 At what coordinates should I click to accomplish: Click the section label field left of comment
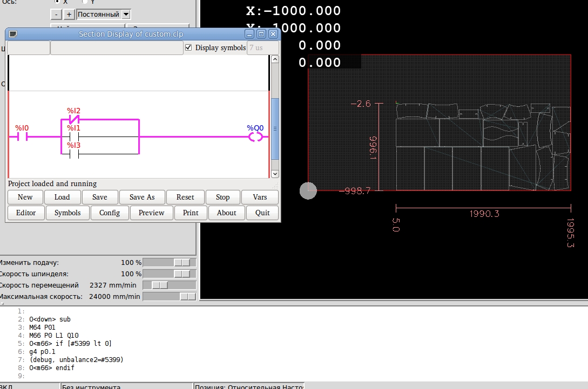(x=29, y=48)
